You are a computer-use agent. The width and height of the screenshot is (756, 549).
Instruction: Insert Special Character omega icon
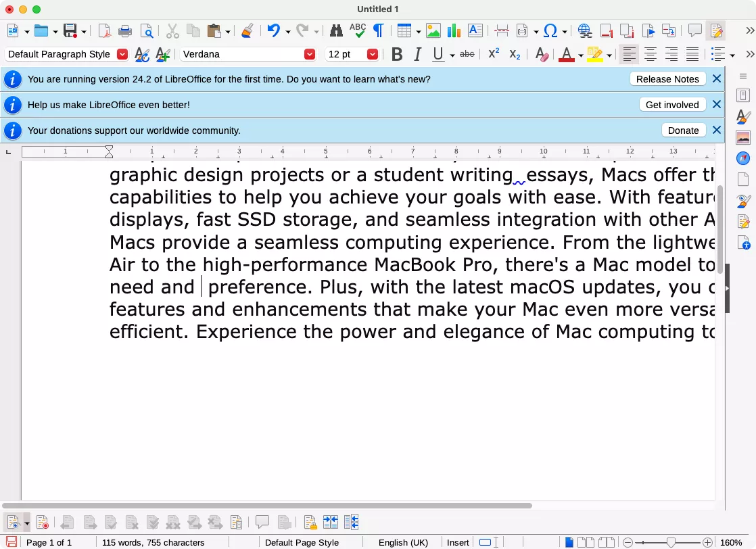(x=550, y=31)
